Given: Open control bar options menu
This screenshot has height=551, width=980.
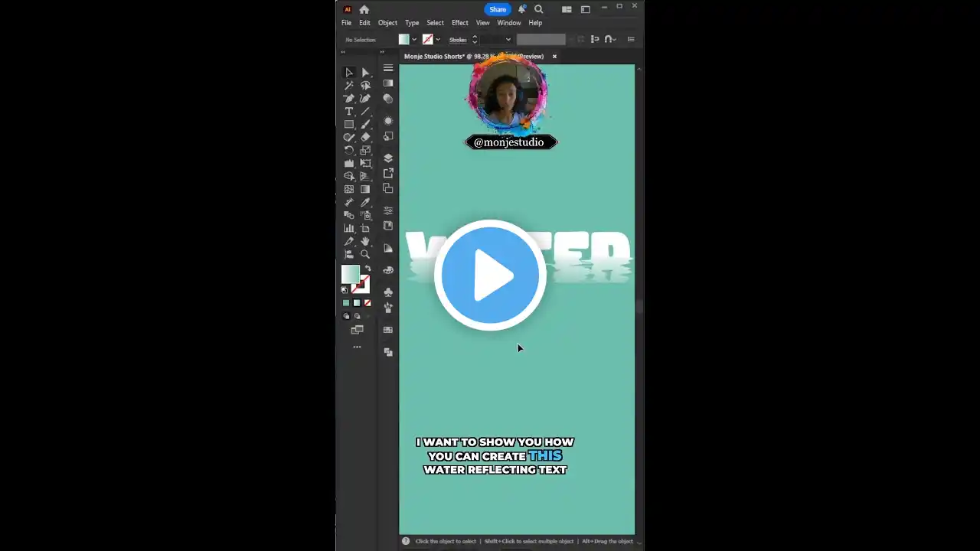Looking at the screenshot, I should [x=631, y=39].
